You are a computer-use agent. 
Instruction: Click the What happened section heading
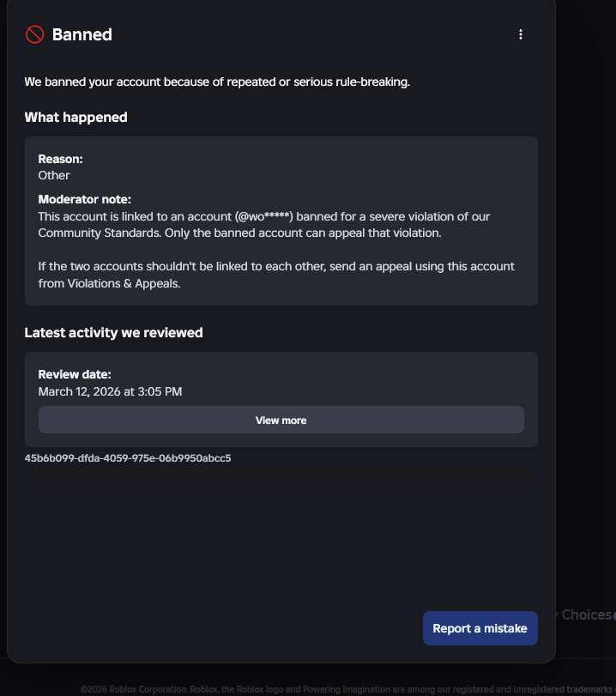tap(75, 118)
